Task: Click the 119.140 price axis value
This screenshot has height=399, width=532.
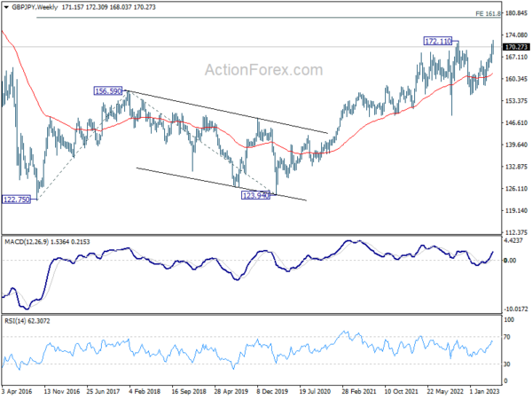Action: [516, 211]
